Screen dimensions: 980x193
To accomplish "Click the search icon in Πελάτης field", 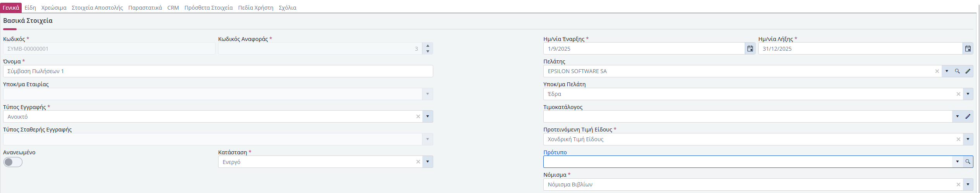I will click(x=957, y=71).
